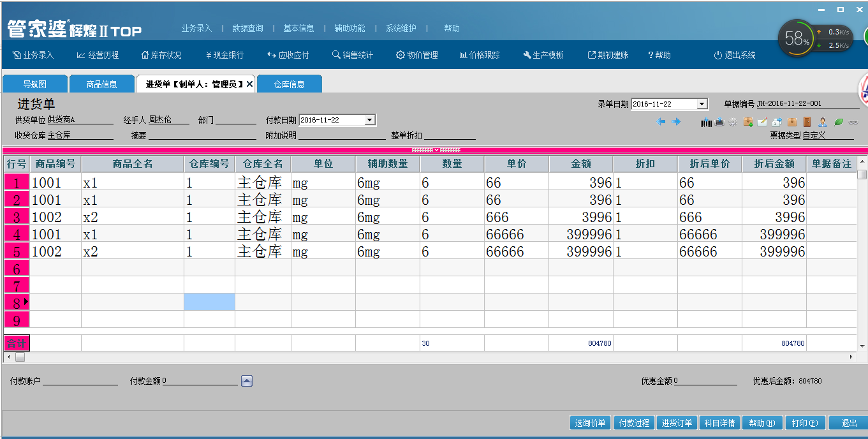Open the 付款日期 payment date dropdown
The height and width of the screenshot is (439, 868).
click(369, 119)
